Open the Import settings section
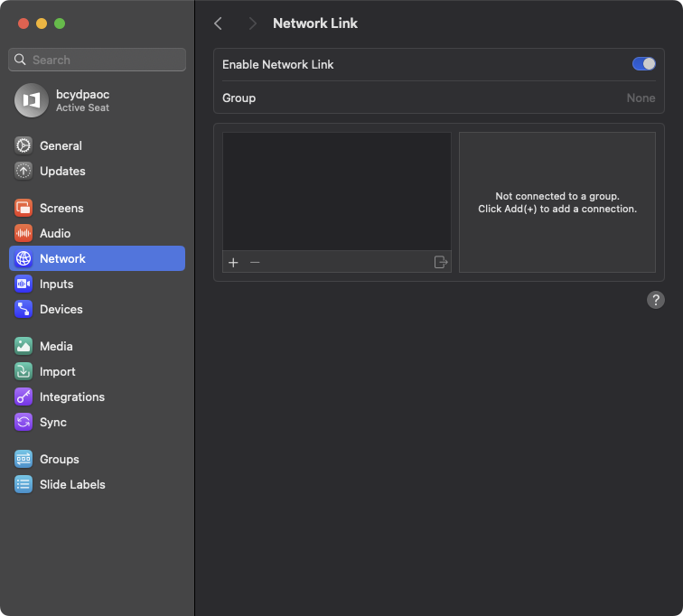The width and height of the screenshot is (683, 616). [57, 371]
